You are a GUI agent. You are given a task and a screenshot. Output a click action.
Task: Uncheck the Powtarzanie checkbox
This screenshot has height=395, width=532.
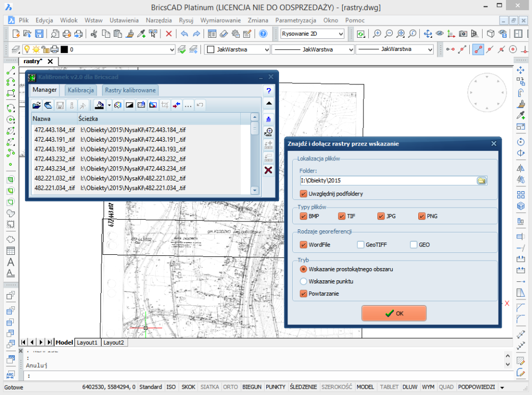click(303, 294)
